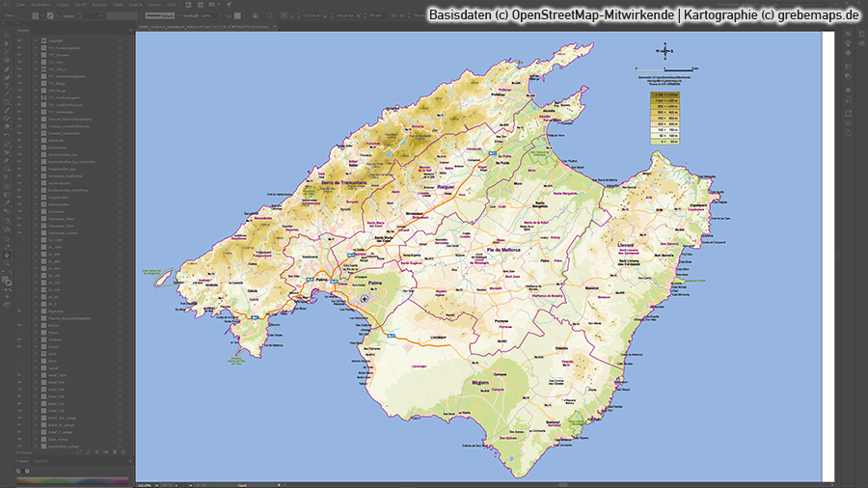868x488 pixels.
Task: Select the Magic Wand tool
Action: pos(6,53)
